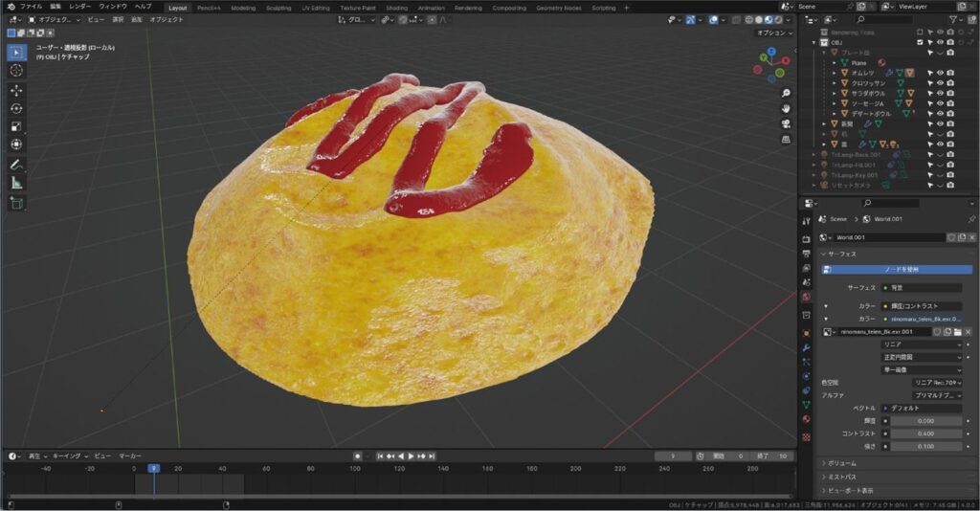Select the Add Cube tool
This screenshot has height=511, width=980.
(17, 203)
